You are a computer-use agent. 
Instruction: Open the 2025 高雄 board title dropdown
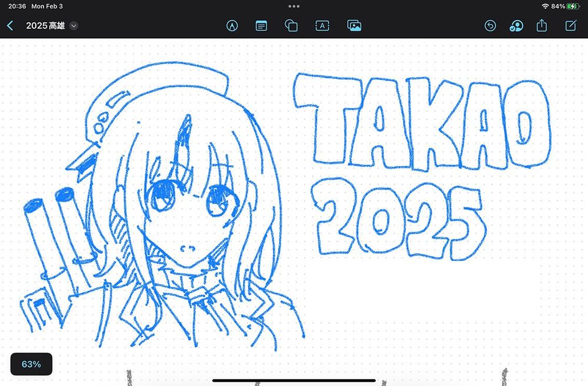pyautogui.click(x=74, y=26)
